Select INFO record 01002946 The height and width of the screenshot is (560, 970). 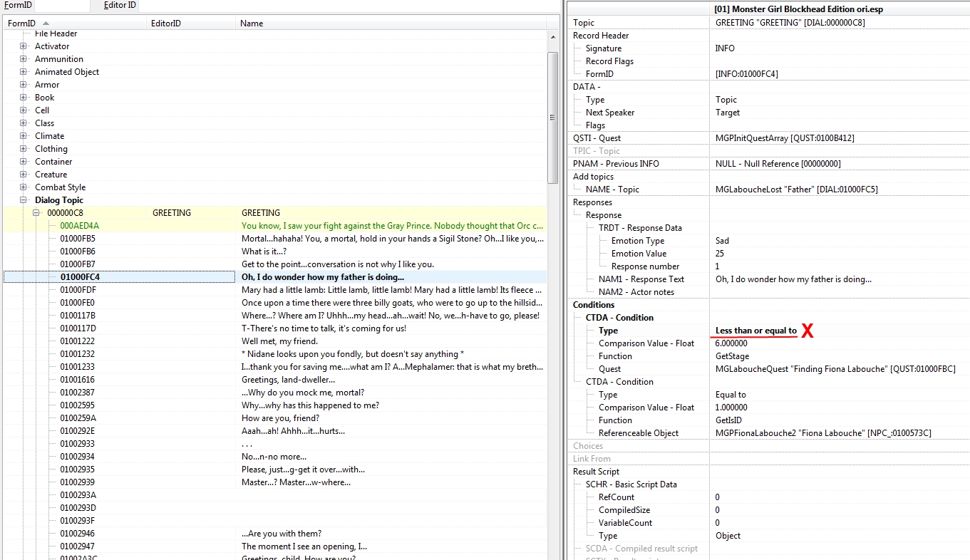coord(274,534)
